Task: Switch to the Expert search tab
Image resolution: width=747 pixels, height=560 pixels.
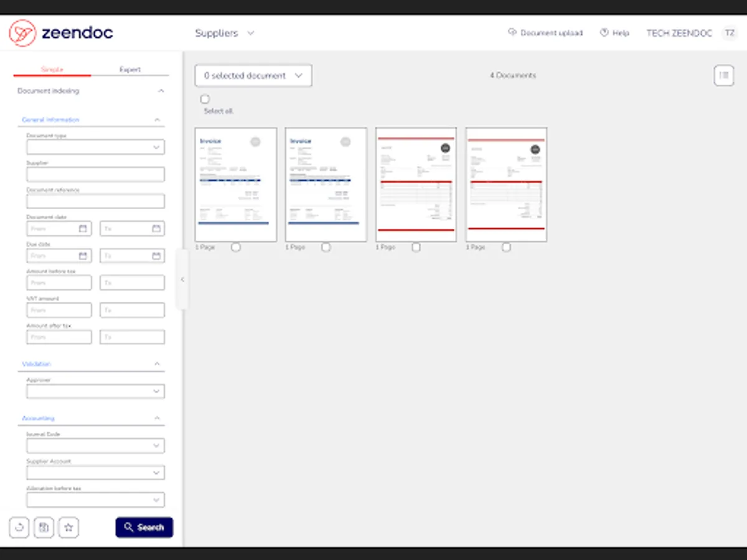Action: point(131,69)
